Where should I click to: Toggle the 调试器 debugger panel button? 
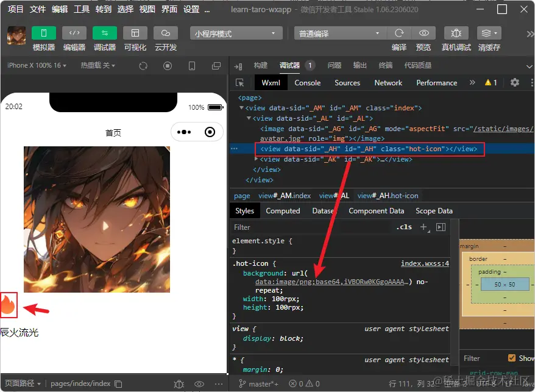click(105, 33)
